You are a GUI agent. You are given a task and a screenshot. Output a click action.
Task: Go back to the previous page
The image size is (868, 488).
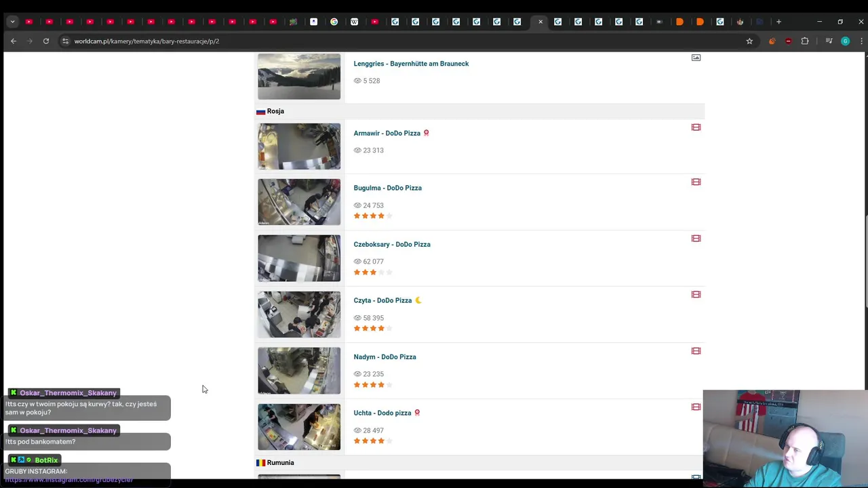pos(14,41)
